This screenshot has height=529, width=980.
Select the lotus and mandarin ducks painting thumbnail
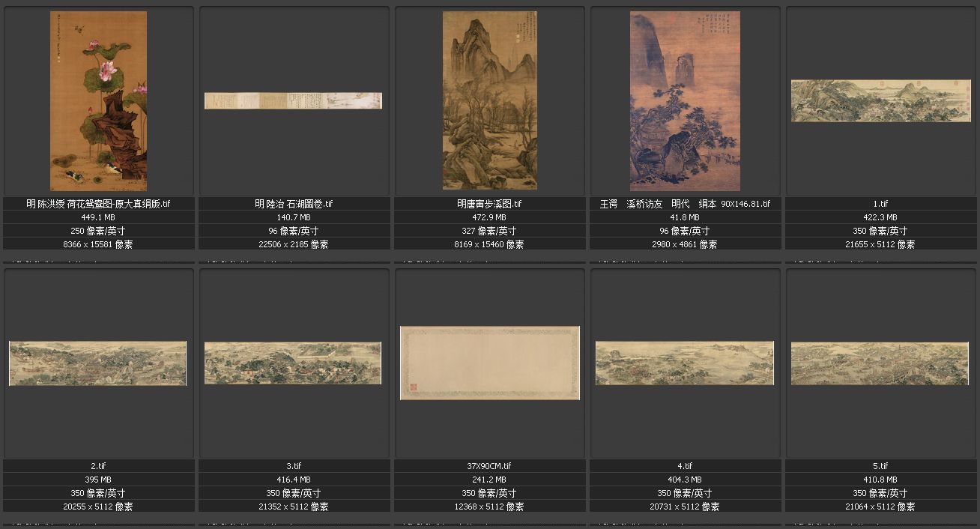[x=98, y=101]
